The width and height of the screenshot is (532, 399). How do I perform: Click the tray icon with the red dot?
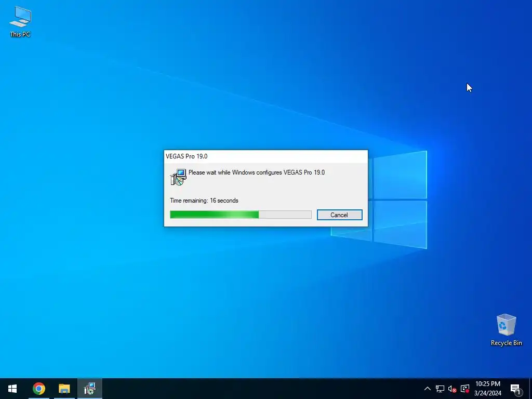465,389
